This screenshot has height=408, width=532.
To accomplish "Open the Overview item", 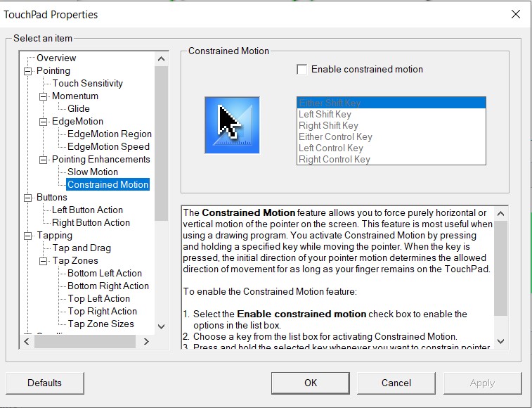I will point(56,58).
